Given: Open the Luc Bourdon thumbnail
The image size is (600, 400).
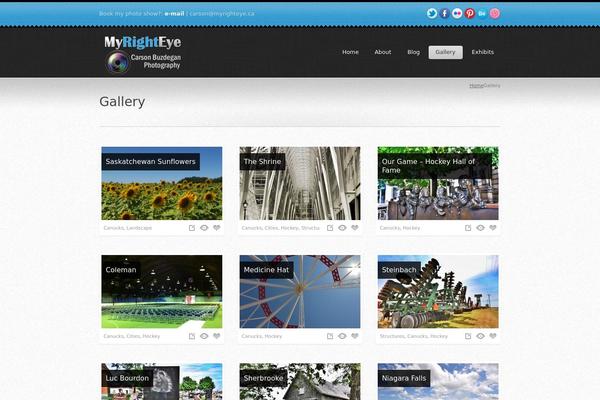Looking at the screenshot, I should [161, 382].
